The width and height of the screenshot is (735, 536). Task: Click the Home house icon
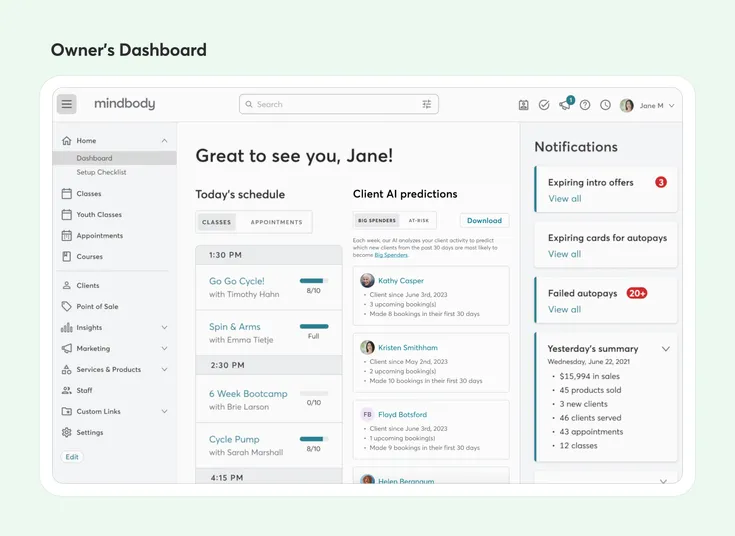67,141
